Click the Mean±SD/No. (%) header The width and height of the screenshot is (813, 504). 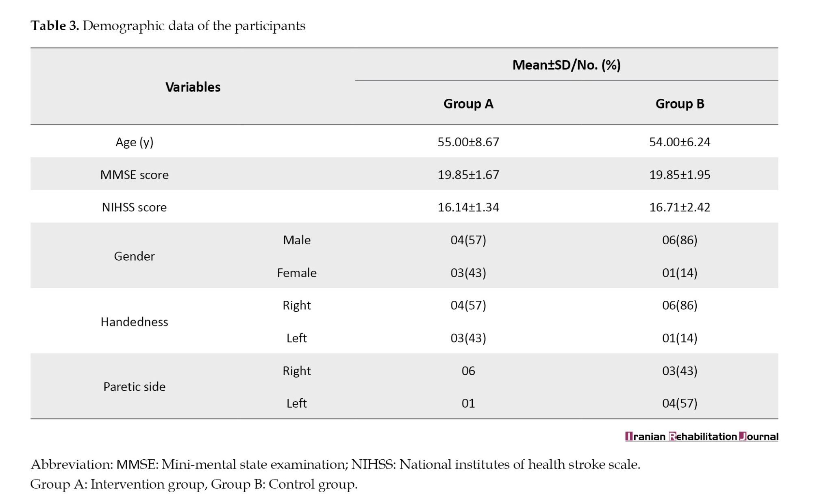tap(566, 65)
